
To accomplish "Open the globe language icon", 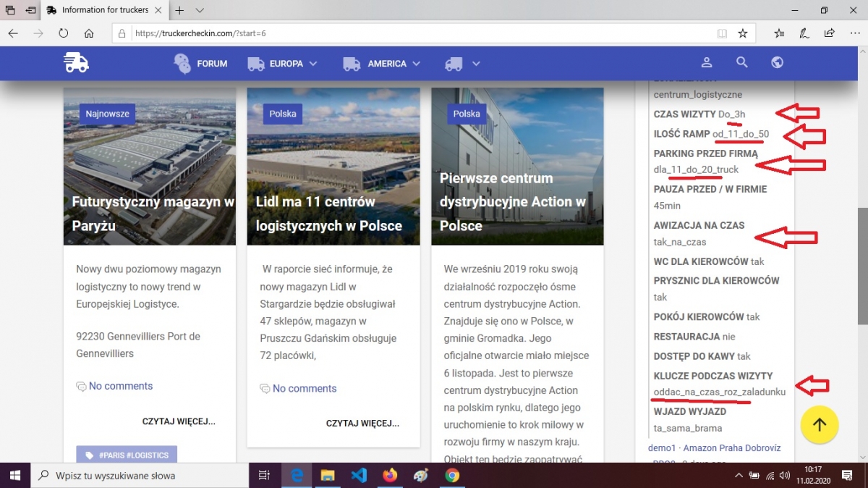I will [778, 63].
